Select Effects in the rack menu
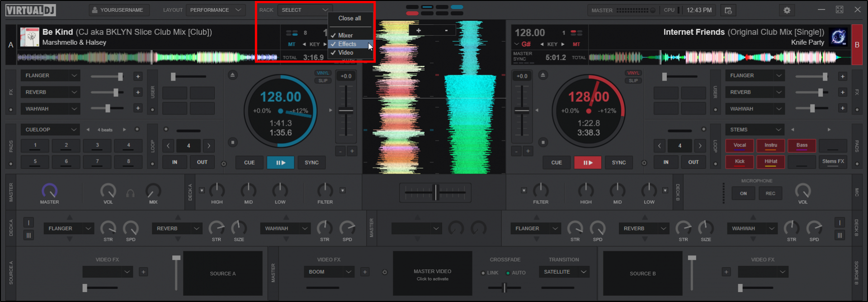Screen dimensions: 868x302 [347, 44]
